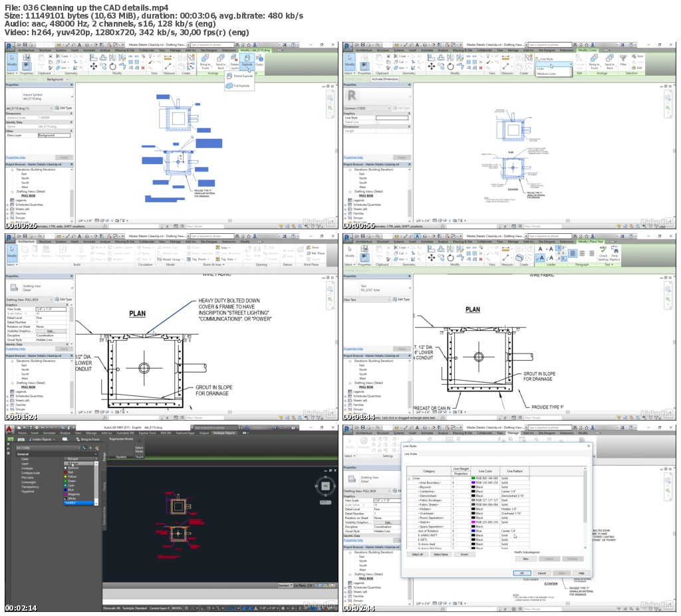This screenshot has width=681, height=616.
Task: Click the E-DETL row in the Line Styles dialog
Action: 468,540
